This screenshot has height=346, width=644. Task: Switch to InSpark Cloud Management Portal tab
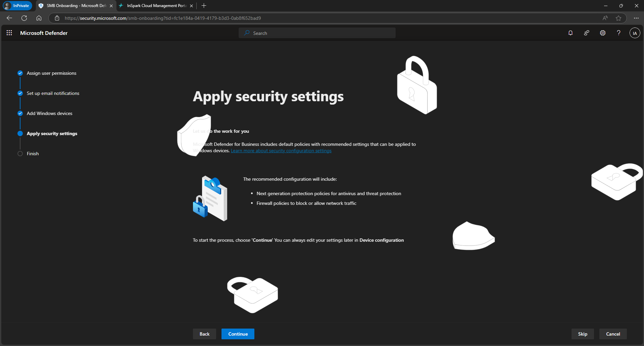[x=156, y=6]
